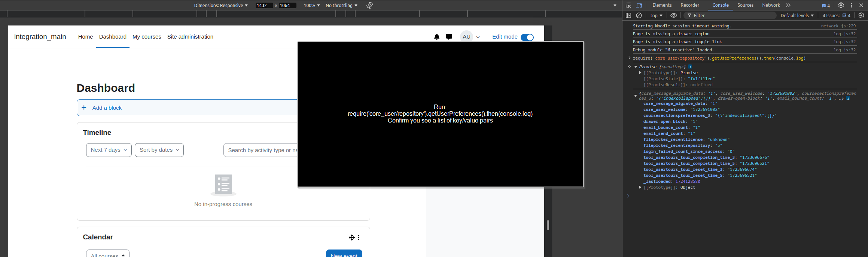This screenshot has height=257, width=868.
Task: Open the console settings gear
Action: 861,15
